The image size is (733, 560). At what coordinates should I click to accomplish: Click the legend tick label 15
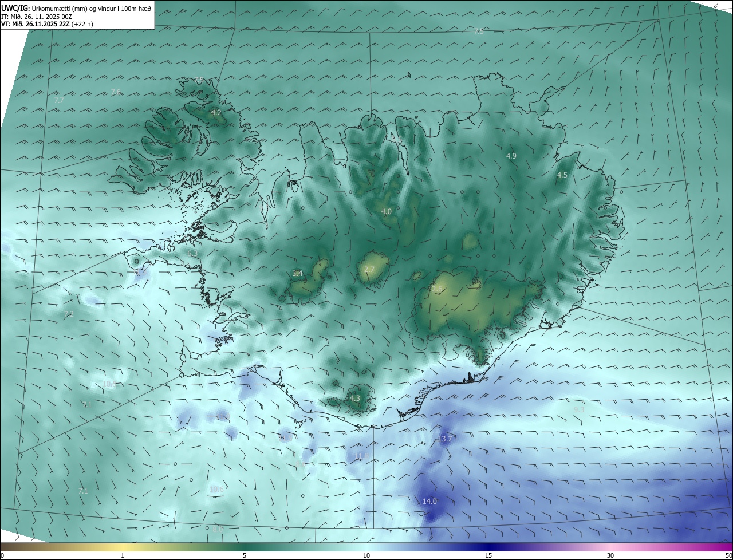(x=488, y=555)
